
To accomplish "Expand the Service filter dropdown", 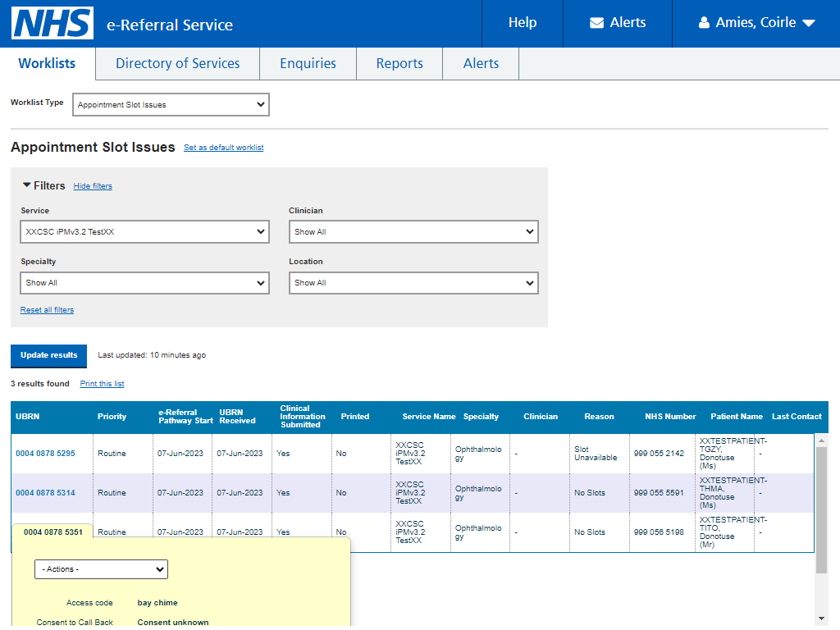I will 144,232.
